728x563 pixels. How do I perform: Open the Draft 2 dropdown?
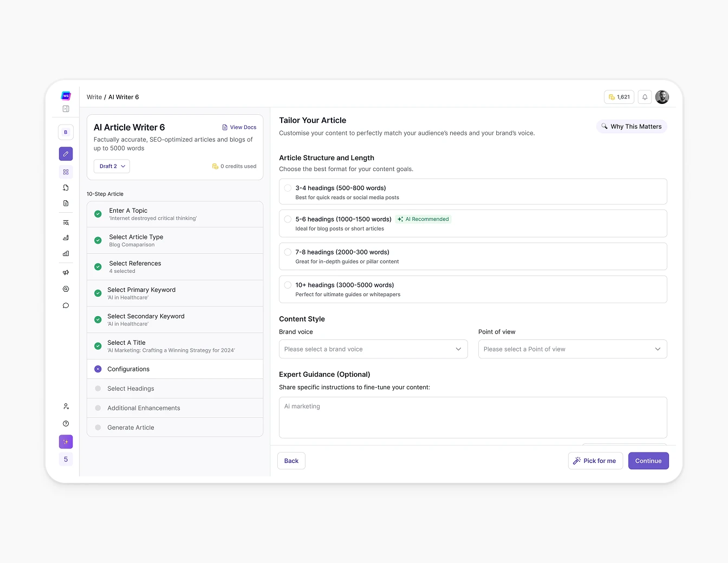tap(112, 166)
